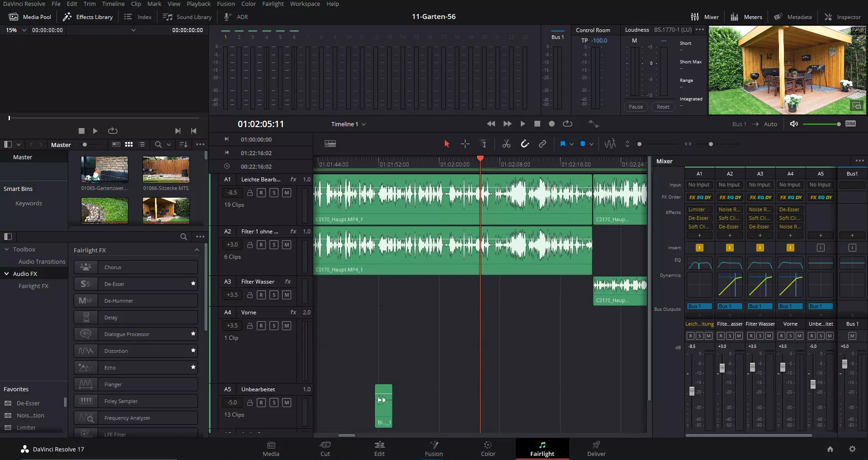This screenshot has width=868, height=460.
Task: Search the media pool with magnifier icon
Action: [x=158, y=145]
